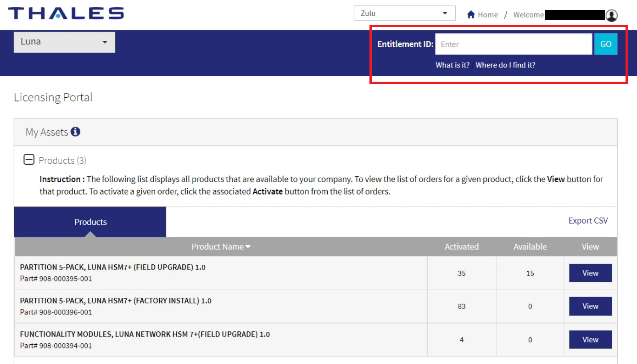Click the My Assets title
This screenshot has width=637, height=364.
[47, 132]
